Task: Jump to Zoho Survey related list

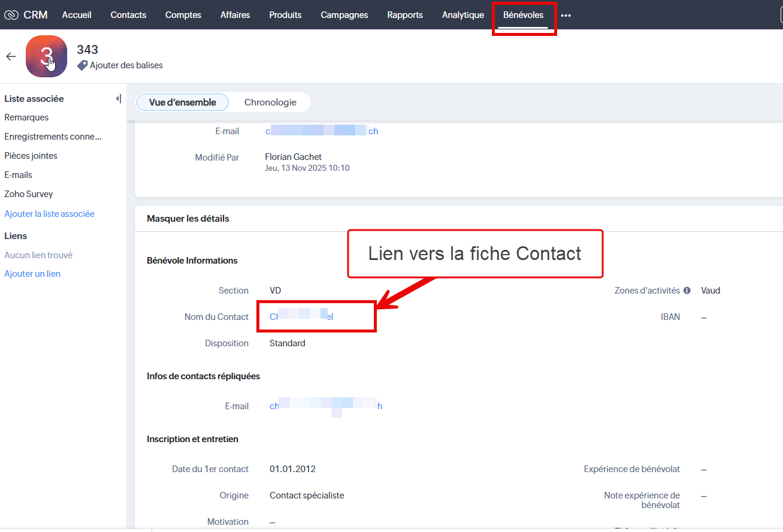Action: coord(28,194)
